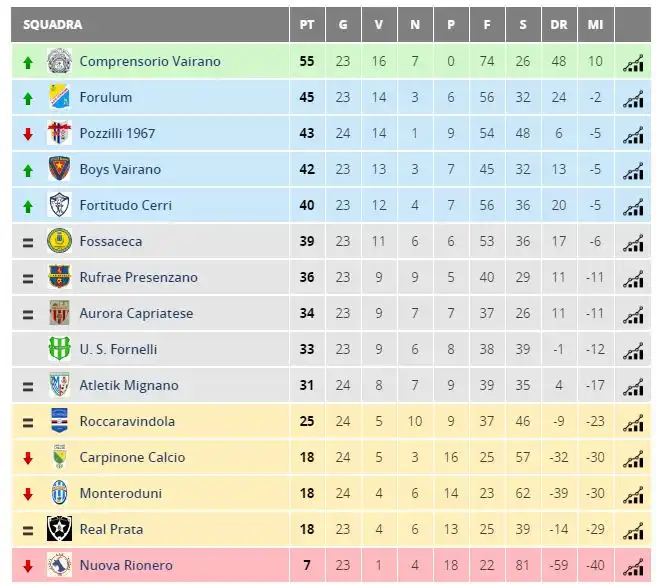This screenshot has width=656, height=584.
Task: Click the Monteroduni striped crest
Action: [59, 493]
